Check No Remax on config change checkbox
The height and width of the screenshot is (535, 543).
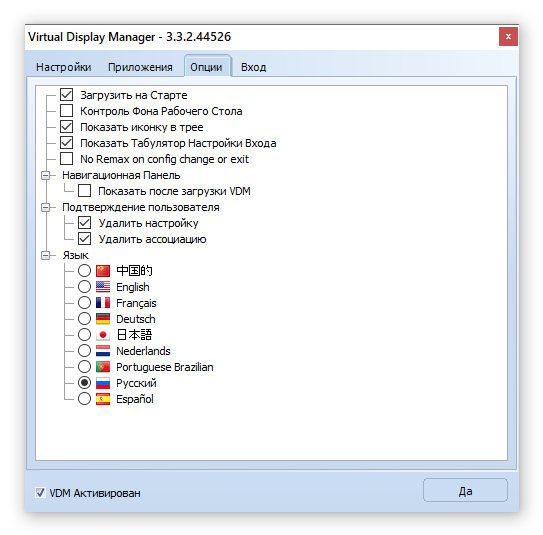coord(66,159)
